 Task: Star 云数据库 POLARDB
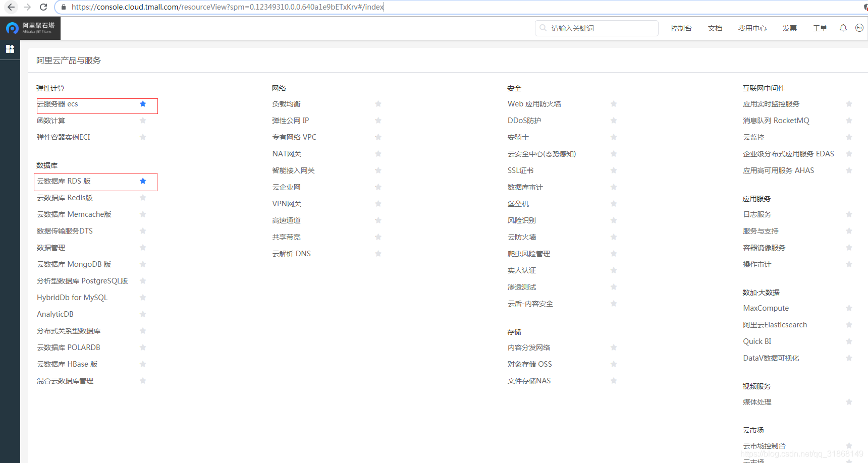(x=143, y=348)
